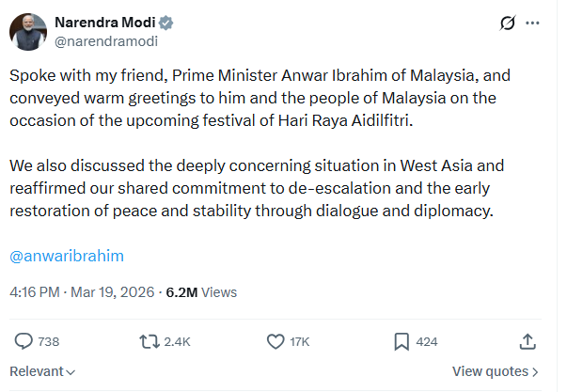The image size is (567, 392).
Task: Open View quotes chevron link
Action: [x=495, y=371]
